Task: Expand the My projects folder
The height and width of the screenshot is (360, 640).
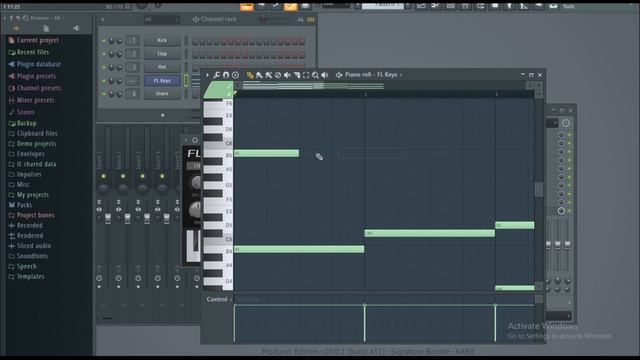Action: (x=29, y=195)
